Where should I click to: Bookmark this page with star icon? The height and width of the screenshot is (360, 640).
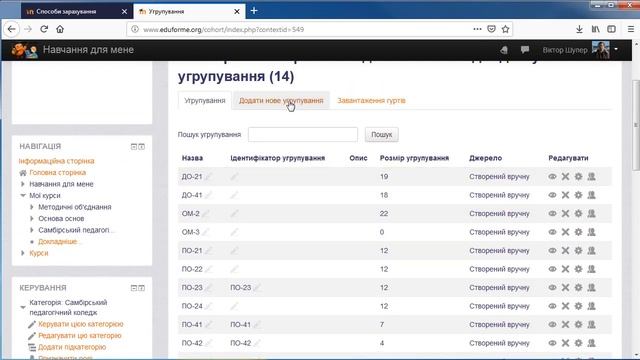point(505,29)
